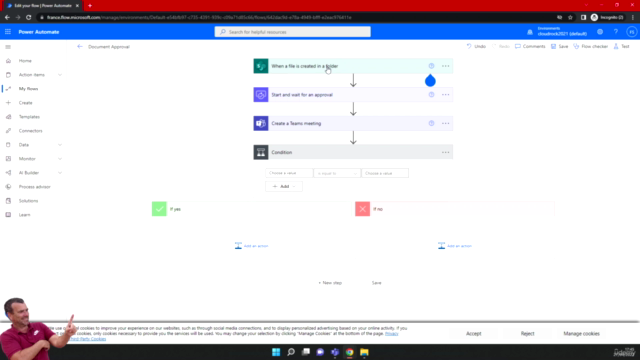Click the right Choose a value field
The height and width of the screenshot is (360, 640).
pyautogui.click(x=385, y=173)
